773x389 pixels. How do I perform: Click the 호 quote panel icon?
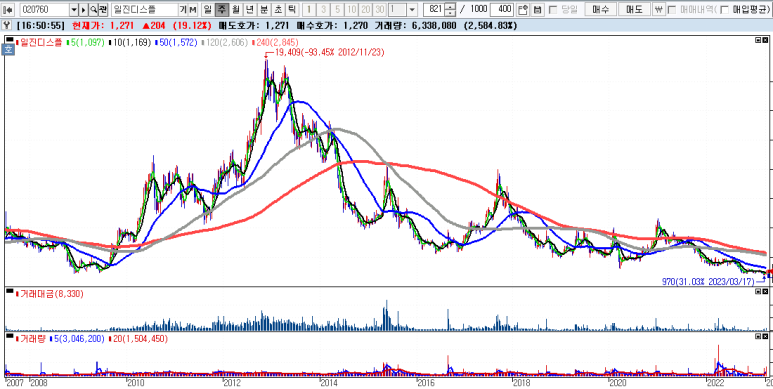[x=7, y=49]
